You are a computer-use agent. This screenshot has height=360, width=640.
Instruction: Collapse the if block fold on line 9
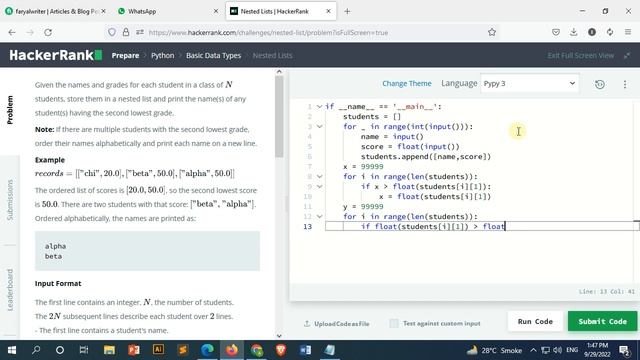[x=320, y=187]
